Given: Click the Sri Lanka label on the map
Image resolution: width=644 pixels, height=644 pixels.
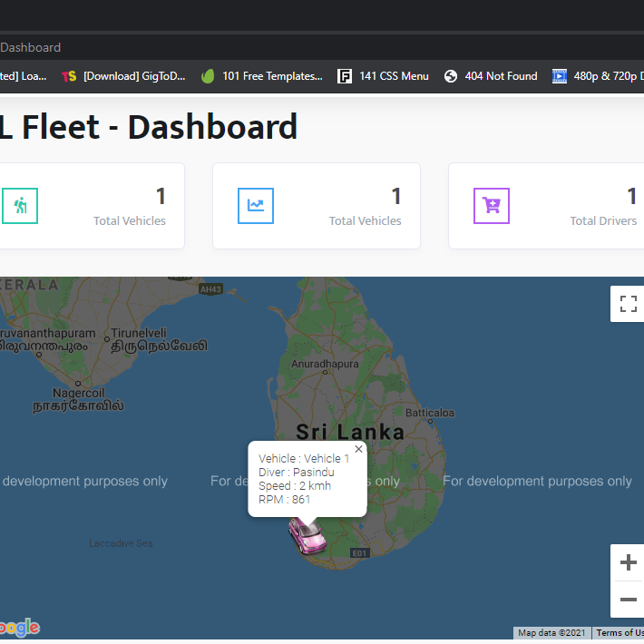Looking at the screenshot, I should point(350,432).
